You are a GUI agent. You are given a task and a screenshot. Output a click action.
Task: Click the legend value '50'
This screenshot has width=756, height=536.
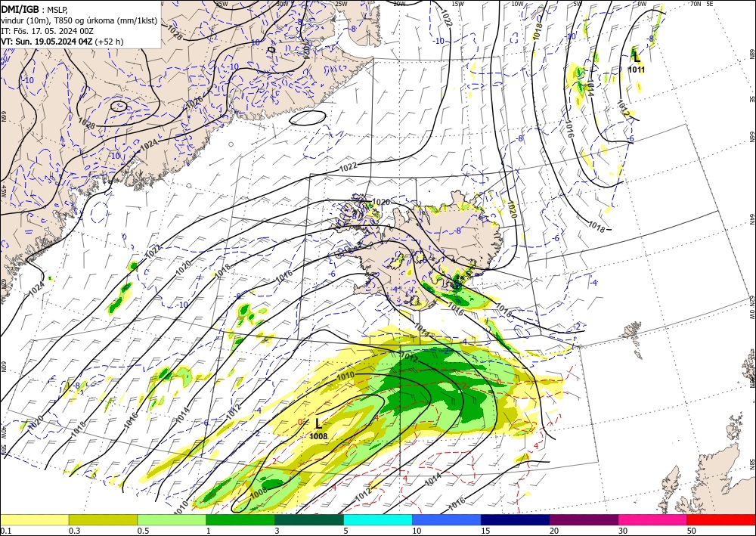point(692,531)
